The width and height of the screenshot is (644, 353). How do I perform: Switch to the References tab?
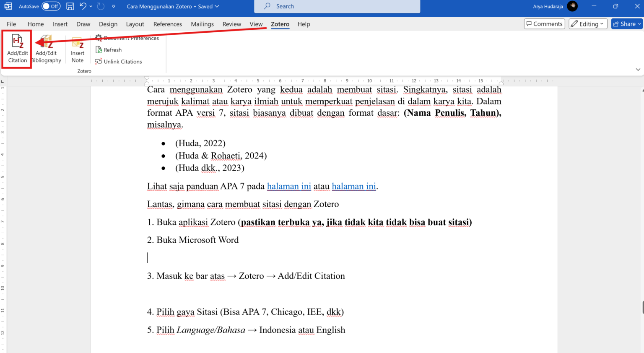[167, 24]
